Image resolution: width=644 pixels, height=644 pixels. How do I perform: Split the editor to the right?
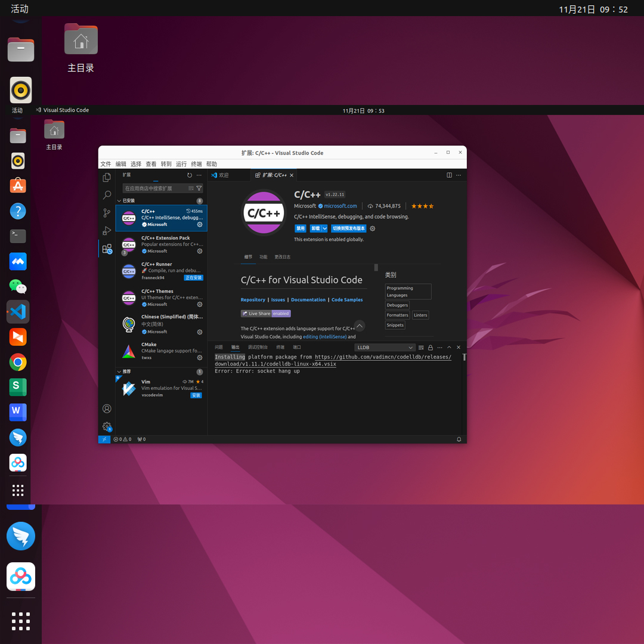pos(450,175)
